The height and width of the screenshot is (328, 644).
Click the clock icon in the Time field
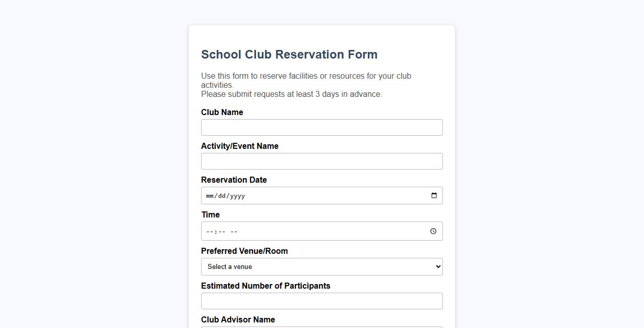coord(433,231)
